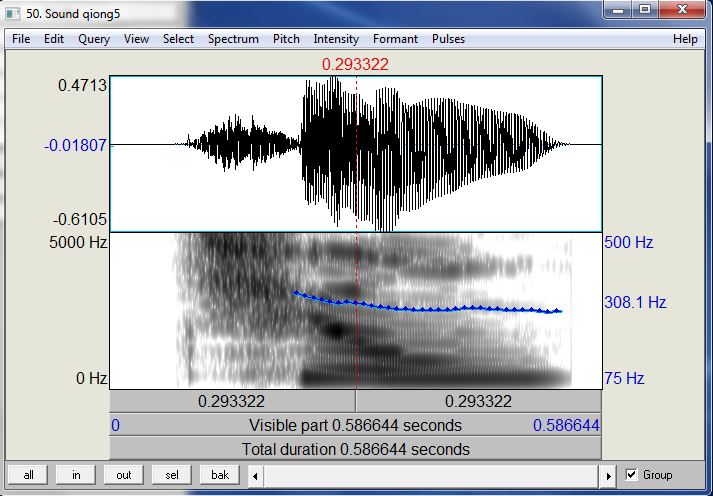
Task: Open the Select menu
Action: (178, 39)
